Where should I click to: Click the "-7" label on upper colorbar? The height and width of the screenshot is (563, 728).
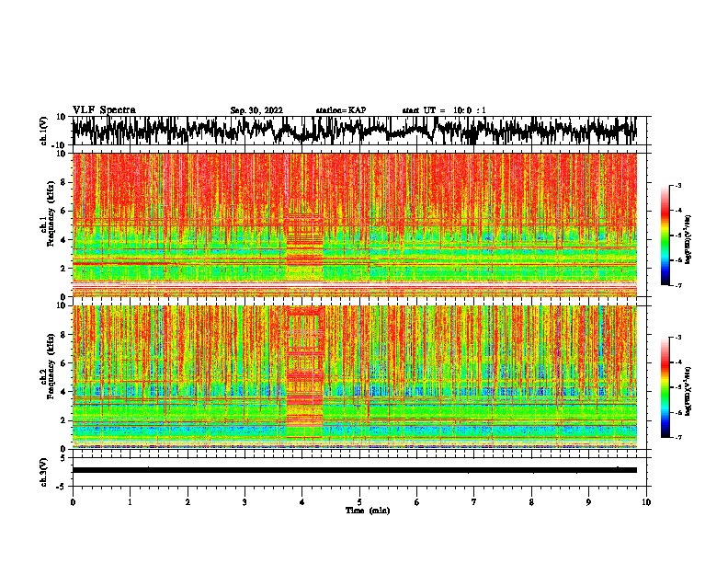(677, 285)
